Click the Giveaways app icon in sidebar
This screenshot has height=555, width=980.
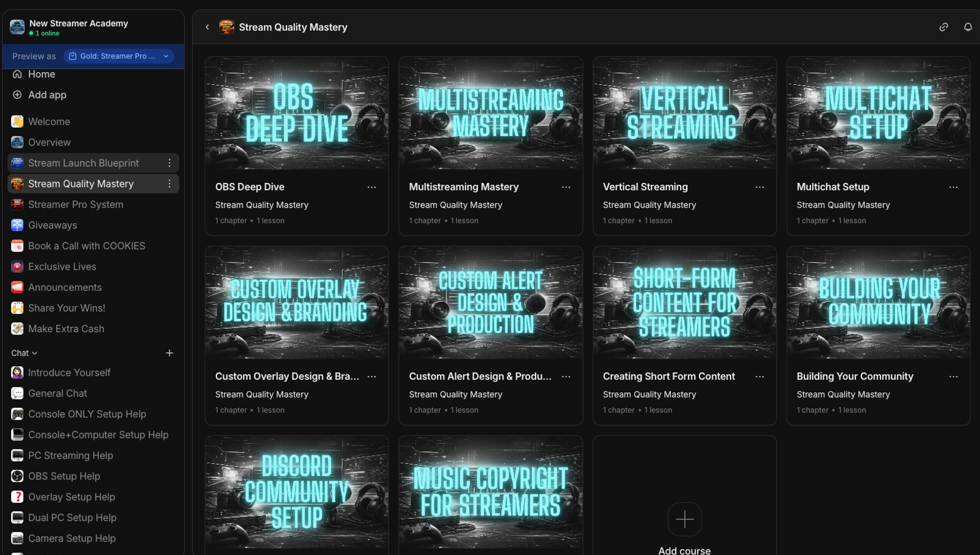(17, 225)
